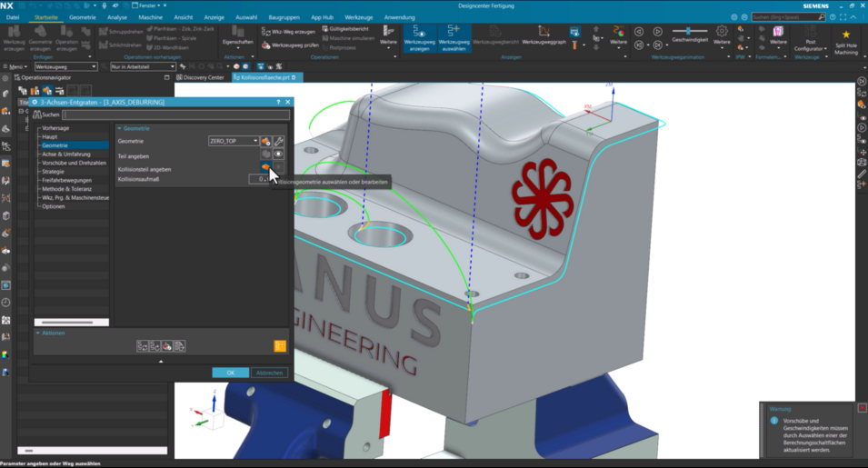Click Werkzeugweg auswählen ribbon button
Viewport: 868px width, 468px height.
point(454,38)
